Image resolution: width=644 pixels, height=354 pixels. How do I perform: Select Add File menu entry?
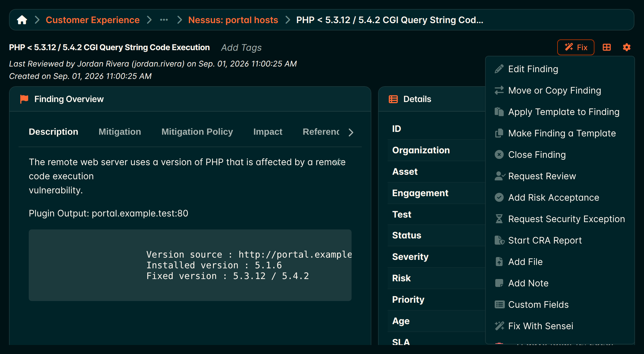pos(525,262)
